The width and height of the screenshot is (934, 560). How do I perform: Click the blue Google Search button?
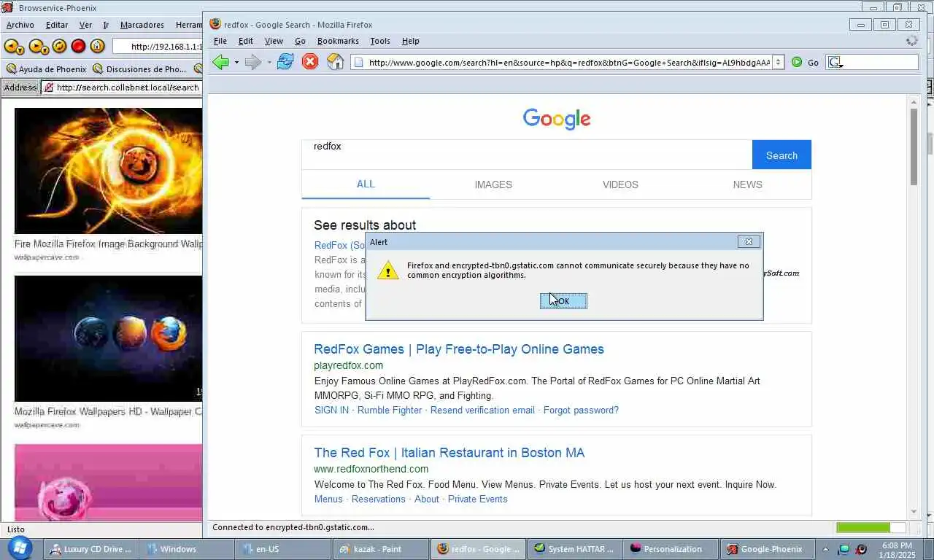click(x=781, y=155)
